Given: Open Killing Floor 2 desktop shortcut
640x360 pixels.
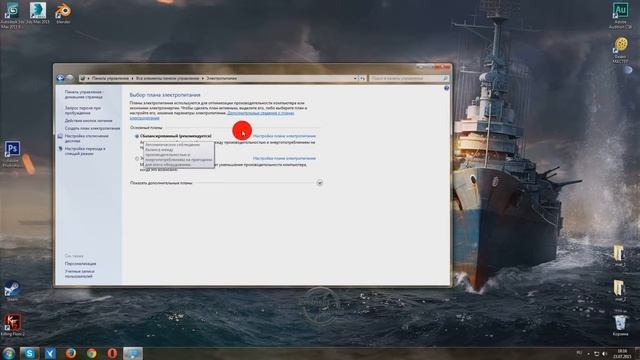Looking at the screenshot, I should [13, 324].
